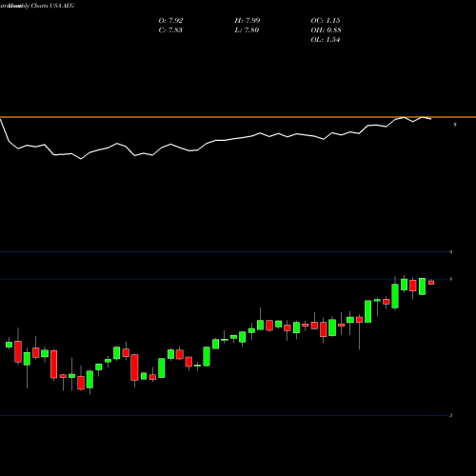Select the close price 'C: 7.83'
Image resolution: width=476 pixels, height=476 pixels.
click(170, 30)
